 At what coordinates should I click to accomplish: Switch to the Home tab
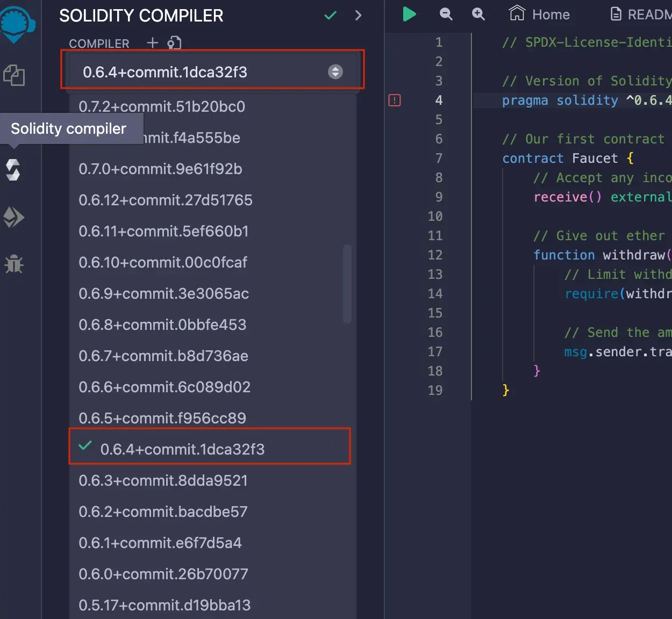539,14
